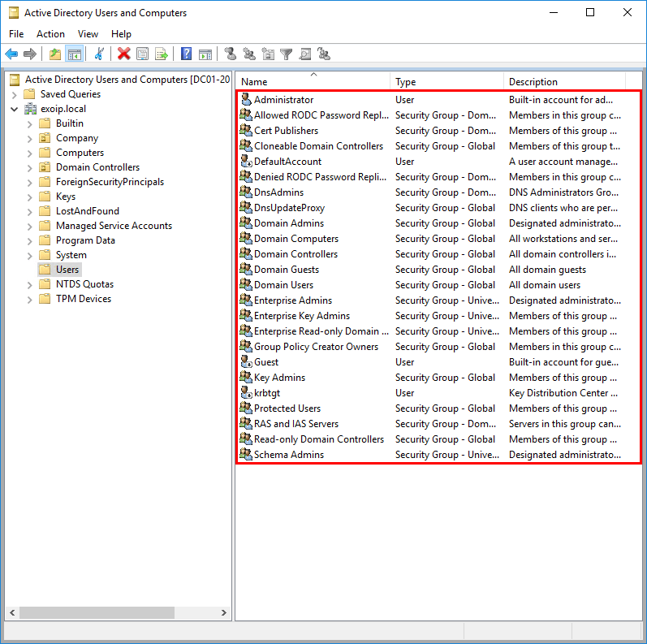Select the Protected Users group
The width and height of the screenshot is (647, 644).
[x=287, y=408]
